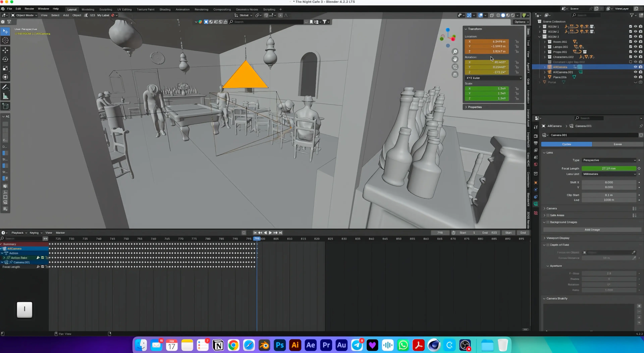Expand the Characters.002 collection

(545, 57)
